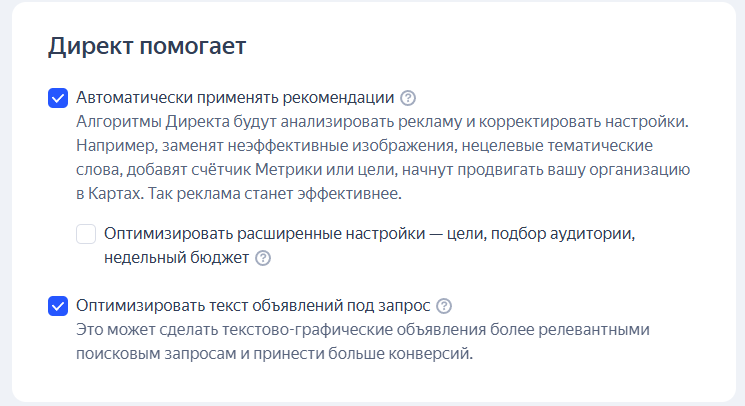Click the line starting with Это может сделать
The image size is (745, 406).
pyautogui.click(x=363, y=330)
